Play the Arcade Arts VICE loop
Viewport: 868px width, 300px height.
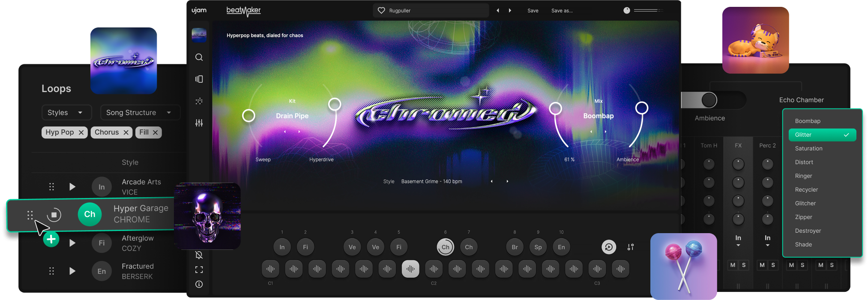72,186
